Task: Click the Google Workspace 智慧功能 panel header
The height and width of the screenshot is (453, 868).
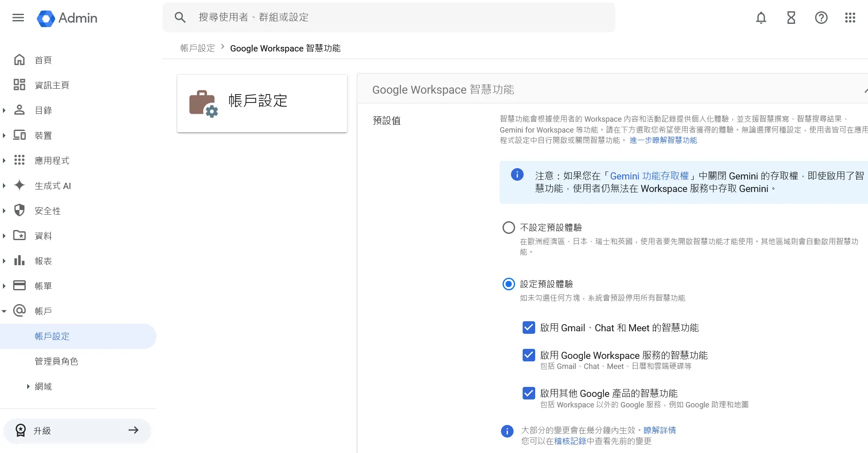Action: 613,90
